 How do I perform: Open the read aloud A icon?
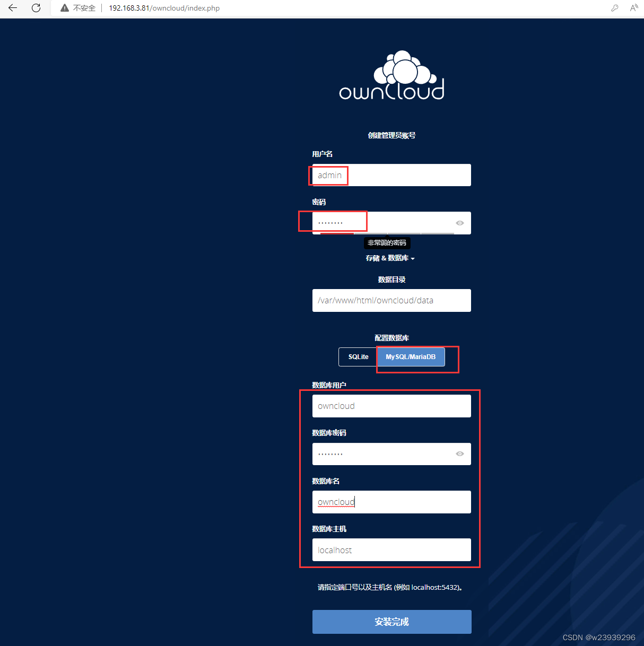click(634, 8)
